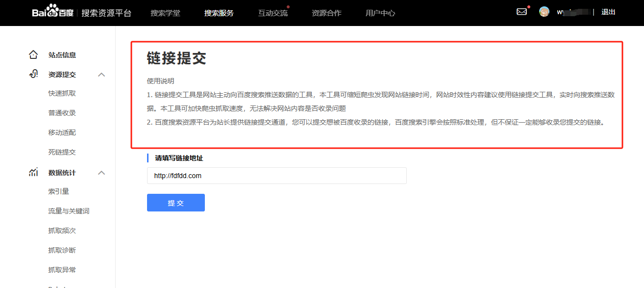644x288 pixels.
Task: Collapse the 数据统计 section chevron
Action: 101,173
